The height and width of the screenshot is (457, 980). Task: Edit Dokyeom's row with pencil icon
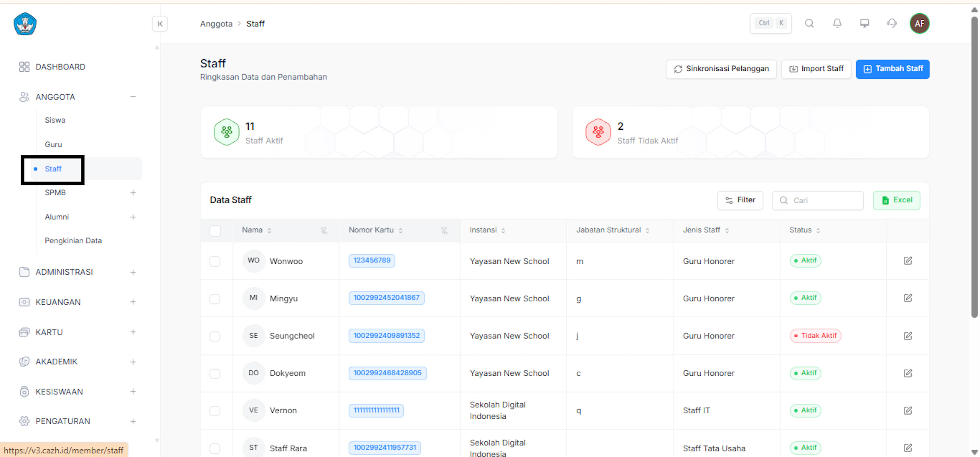908,373
